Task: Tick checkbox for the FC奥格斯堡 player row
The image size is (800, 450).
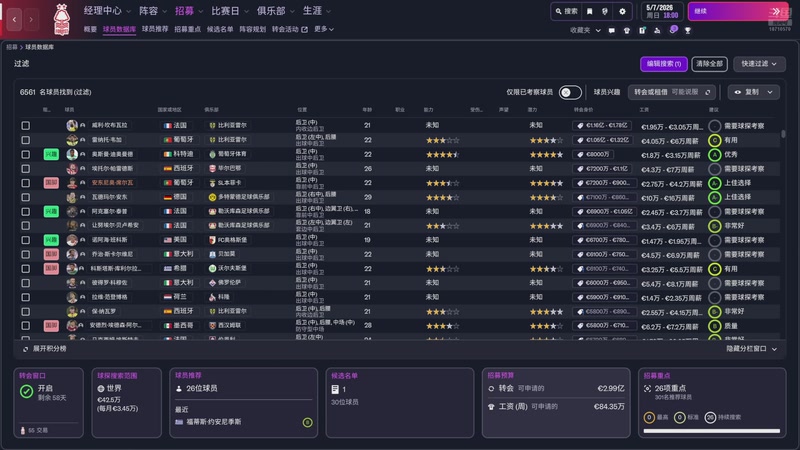Action: [x=26, y=240]
